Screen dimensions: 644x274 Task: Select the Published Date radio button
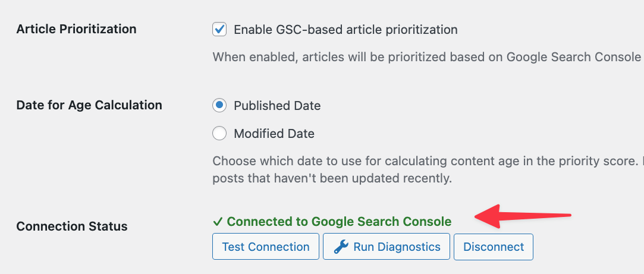[219, 106]
